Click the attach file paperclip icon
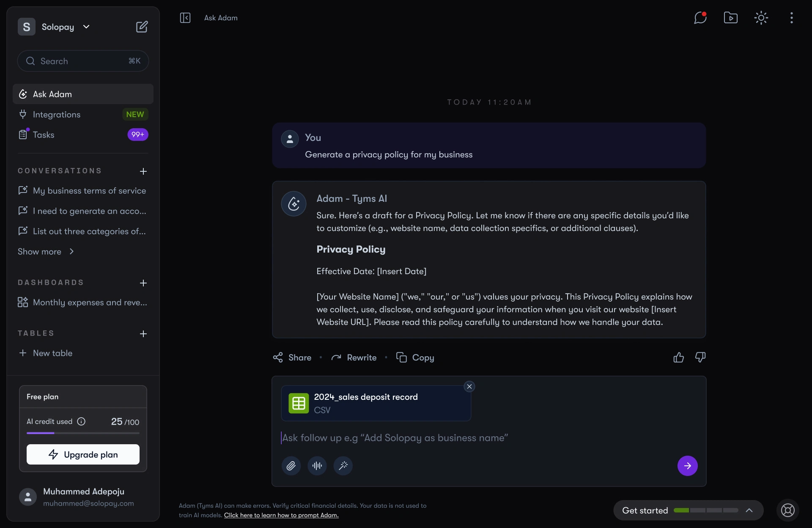Image resolution: width=812 pixels, height=528 pixels. click(291, 466)
